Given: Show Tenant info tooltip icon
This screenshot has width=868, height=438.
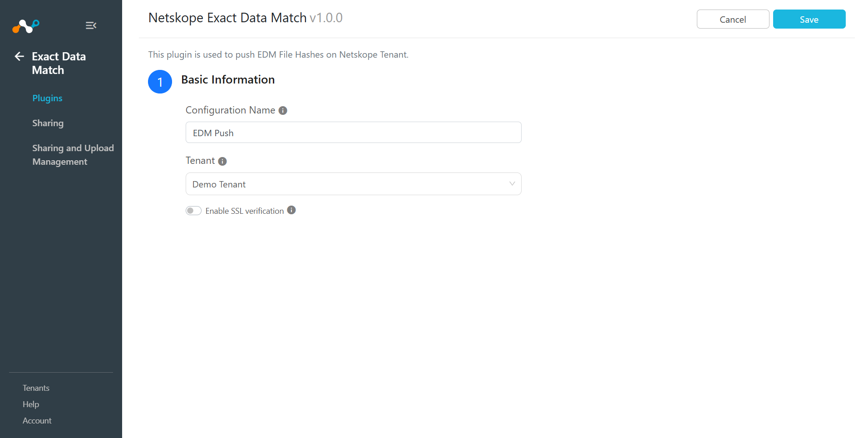Looking at the screenshot, I should pyautogui.click(x=222, y=161).
